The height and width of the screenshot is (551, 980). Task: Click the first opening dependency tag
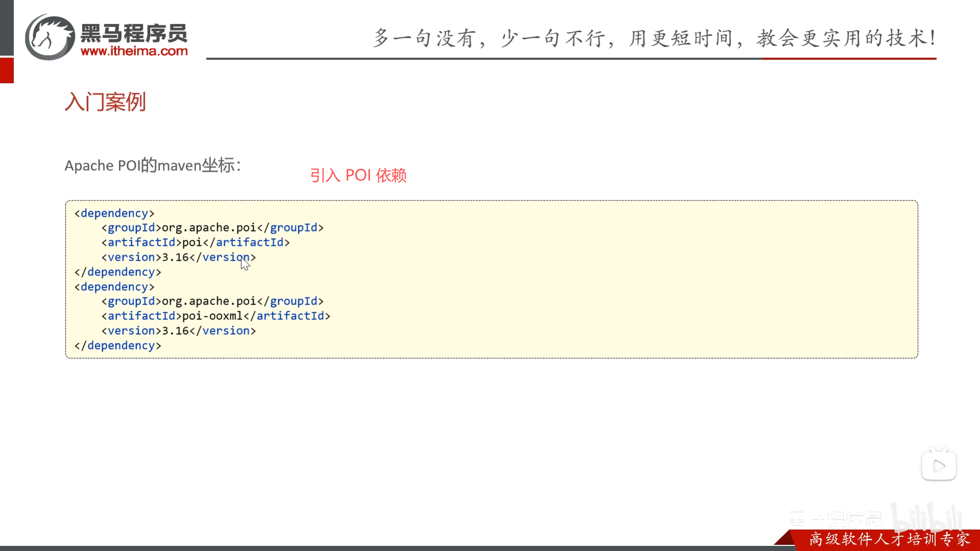pyautogui.click(x=114, y=213)
